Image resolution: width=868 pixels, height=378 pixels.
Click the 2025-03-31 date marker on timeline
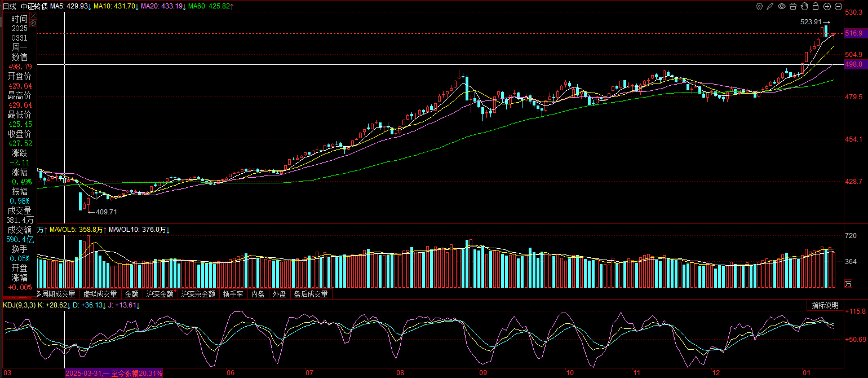113,373
